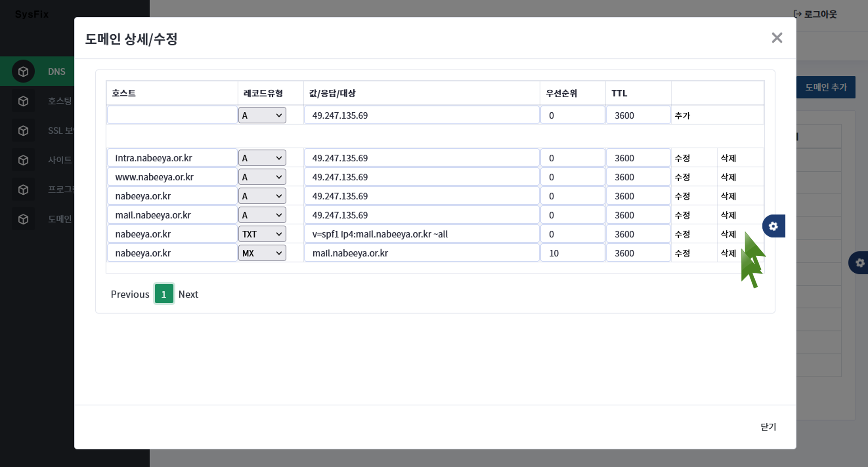Go to page 1 in pagination

164,294
